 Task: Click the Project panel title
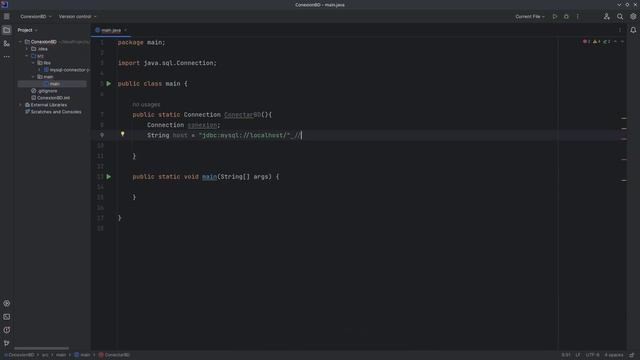[x=24, y=30]
